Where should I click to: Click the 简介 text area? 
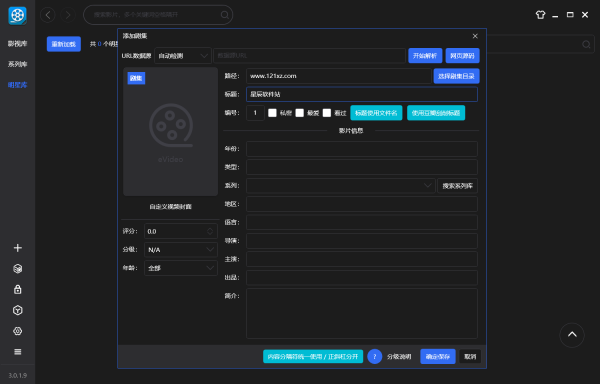point(362,313)
